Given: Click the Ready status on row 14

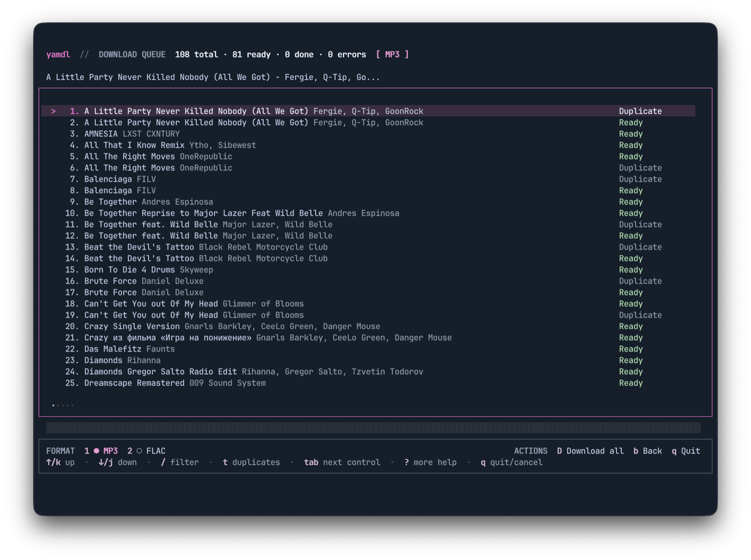Looking at the screenshot, I should coord(631,258).
